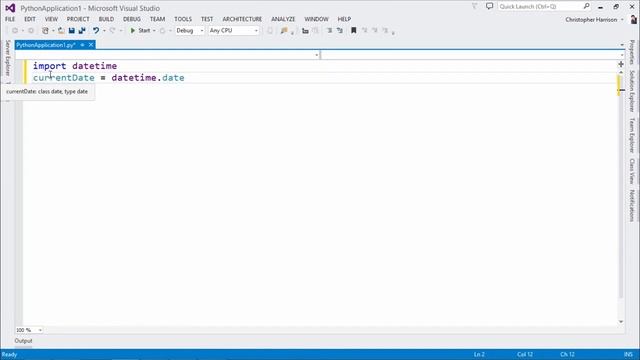Viewport: 640px width, 360px height.
Task: Open the Output panel tab
Action: pos(23,341)
